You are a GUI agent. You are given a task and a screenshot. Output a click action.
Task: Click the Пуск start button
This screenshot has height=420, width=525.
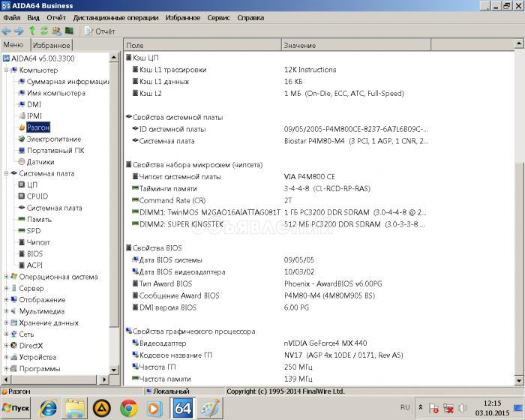(16, 408)
